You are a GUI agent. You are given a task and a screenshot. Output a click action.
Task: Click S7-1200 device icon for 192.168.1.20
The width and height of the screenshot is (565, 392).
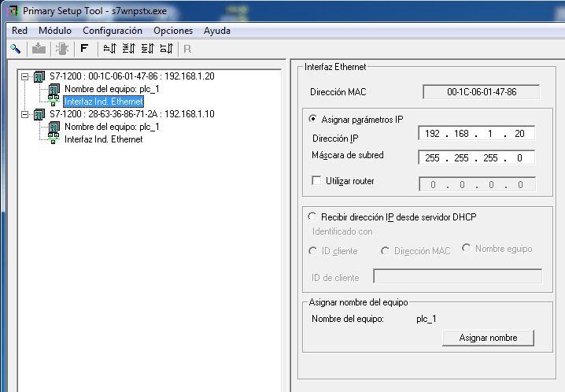pos(39,76)
